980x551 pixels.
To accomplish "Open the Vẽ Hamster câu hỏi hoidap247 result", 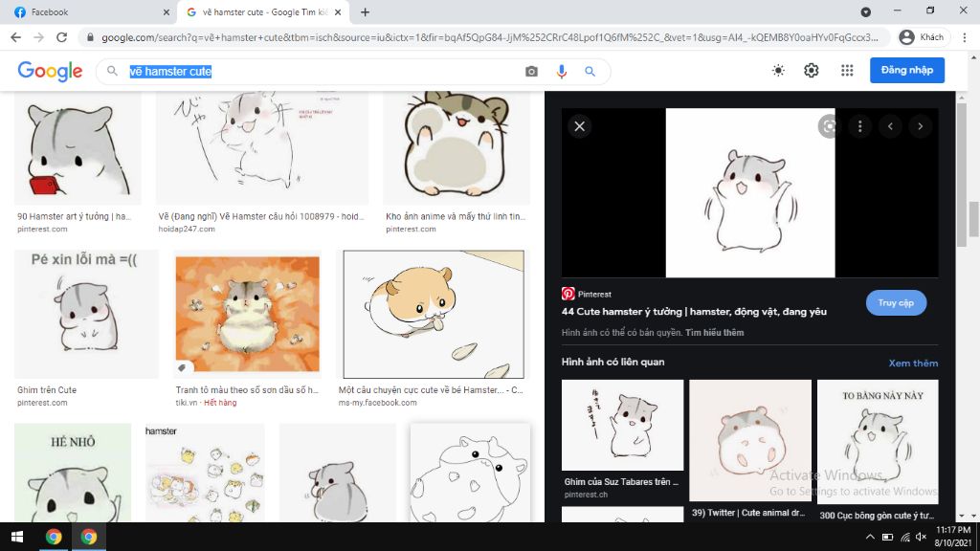I will coord(262,148).
